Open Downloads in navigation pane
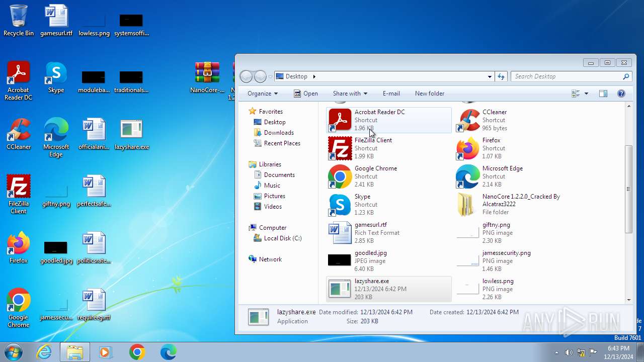 (x=279, y=133)
